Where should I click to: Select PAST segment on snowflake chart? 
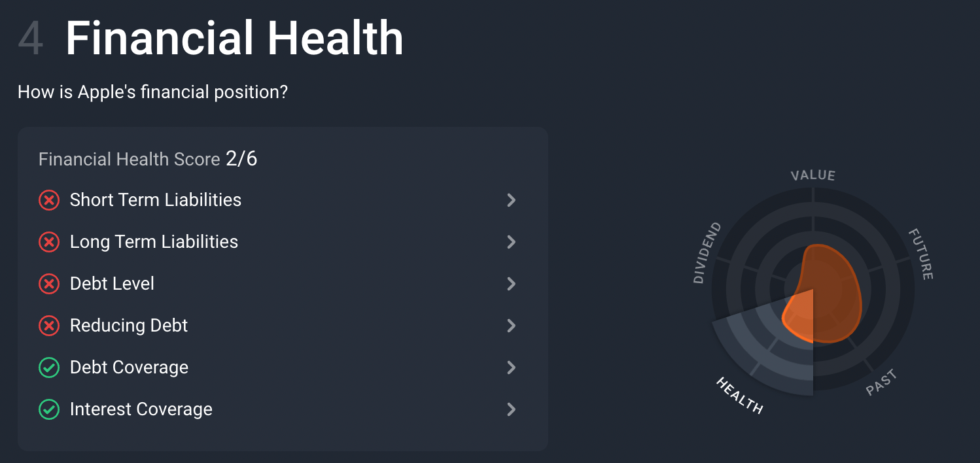tap(881, 383)
